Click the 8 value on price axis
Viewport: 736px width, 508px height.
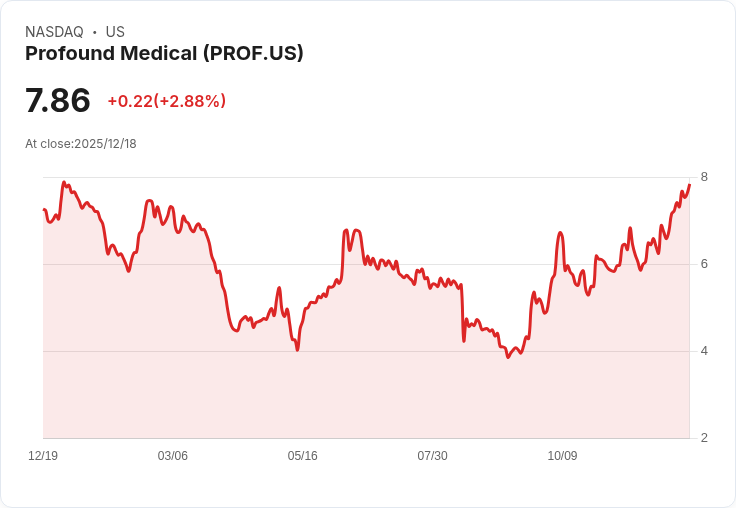point(704,177)
